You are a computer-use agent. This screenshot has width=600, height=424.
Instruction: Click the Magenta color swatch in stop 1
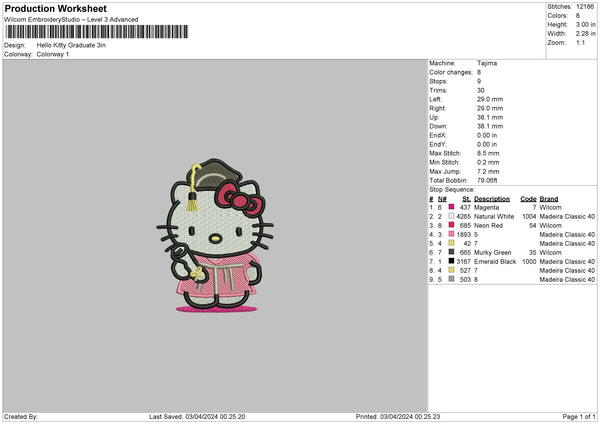(451, 207)
